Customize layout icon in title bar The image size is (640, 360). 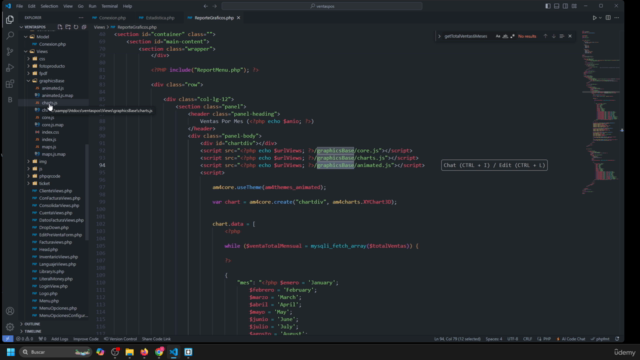click(574, 6)
